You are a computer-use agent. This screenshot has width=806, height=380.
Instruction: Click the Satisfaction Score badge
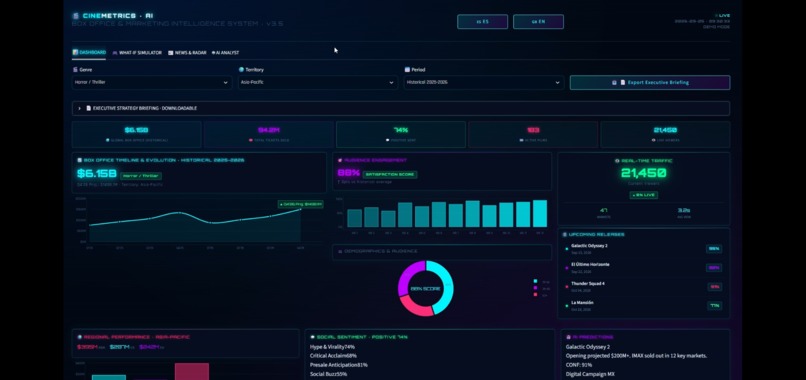390,174
